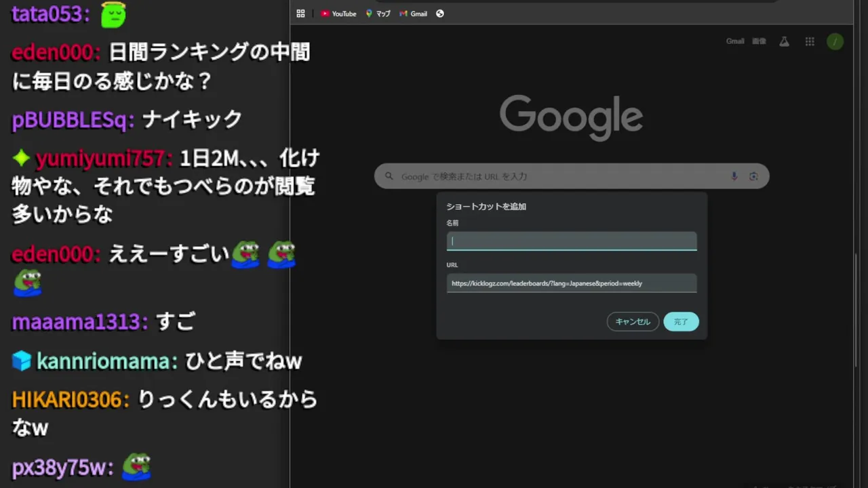
Task: Click the green sparkle badge beside yumiyumi757
Action: pos(21,159)
